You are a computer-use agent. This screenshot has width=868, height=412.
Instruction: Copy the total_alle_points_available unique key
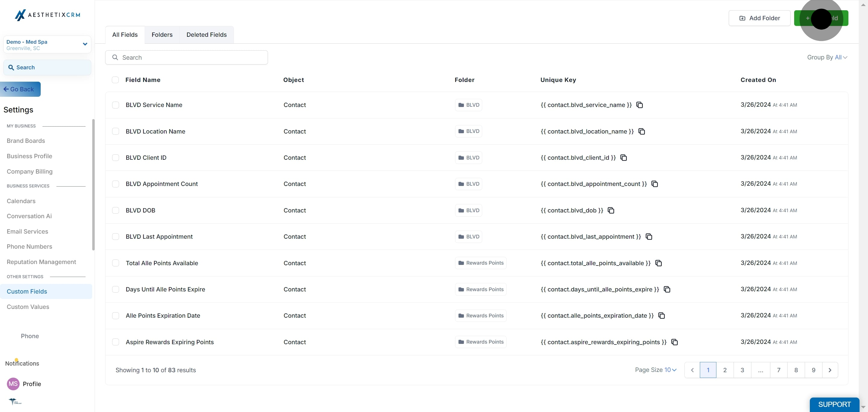coord(659,263)
